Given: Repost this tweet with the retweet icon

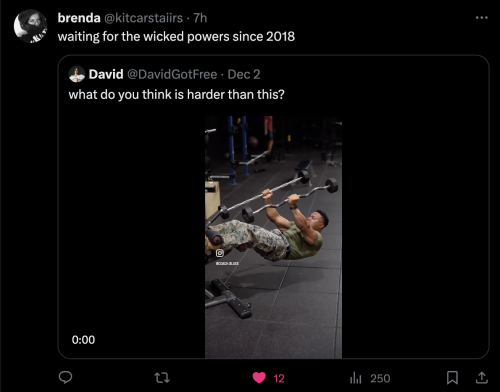Looking at the screenshot, I should [x=162, y=378].
